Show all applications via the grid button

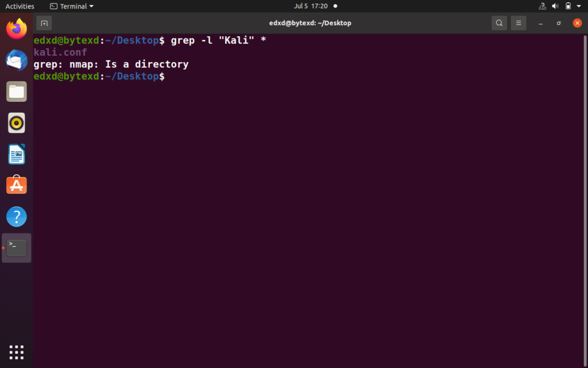coord(16,352)
